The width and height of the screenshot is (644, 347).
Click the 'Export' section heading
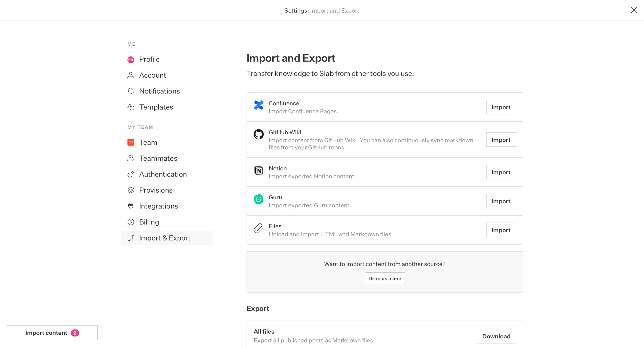258,308
